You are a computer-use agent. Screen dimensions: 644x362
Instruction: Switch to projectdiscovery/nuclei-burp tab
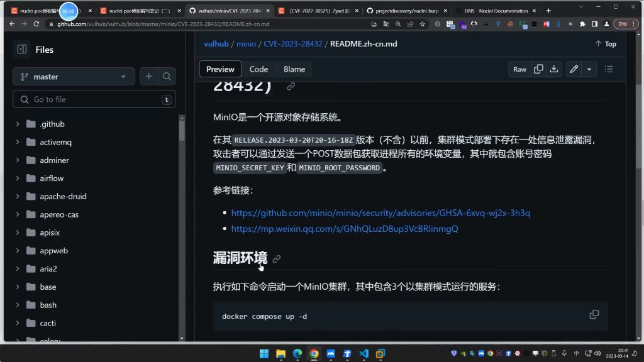(407, 11)
